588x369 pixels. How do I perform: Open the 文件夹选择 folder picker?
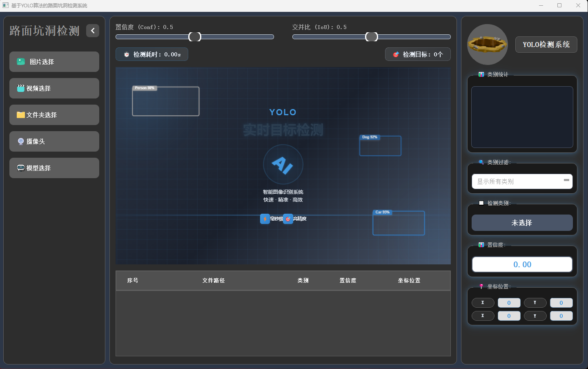(x=54, y=115)
